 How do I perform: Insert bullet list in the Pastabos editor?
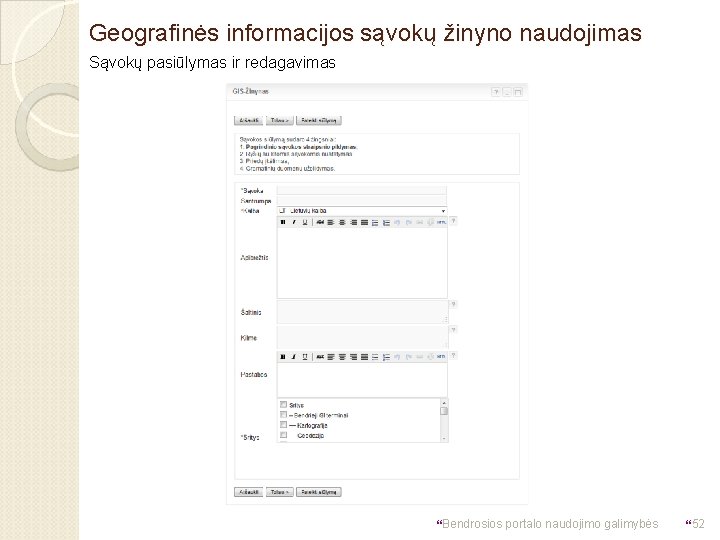click(375, 357)
